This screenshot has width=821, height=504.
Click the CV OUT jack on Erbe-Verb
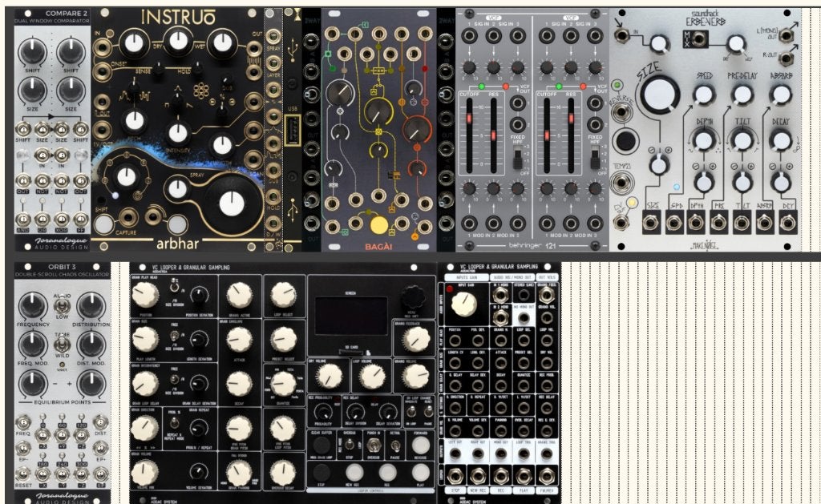(x=621, y=223)
